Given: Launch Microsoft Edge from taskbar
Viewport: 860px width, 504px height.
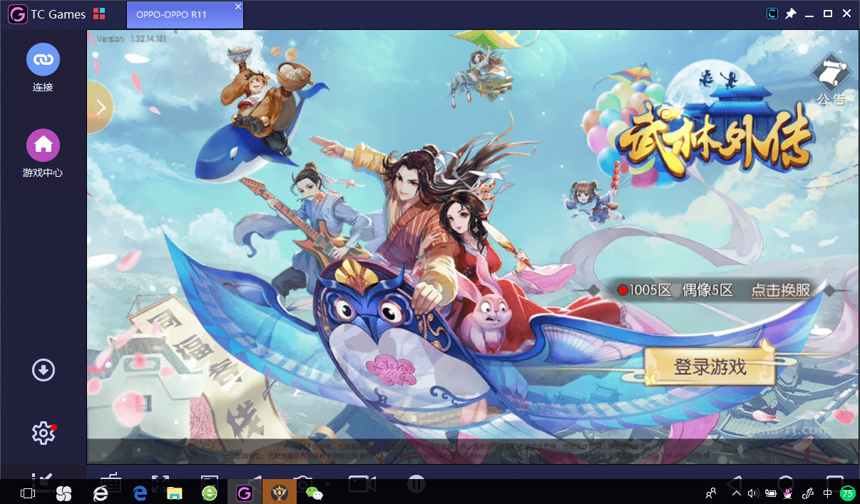Looking at the screenshot, I should coord(140,493).
